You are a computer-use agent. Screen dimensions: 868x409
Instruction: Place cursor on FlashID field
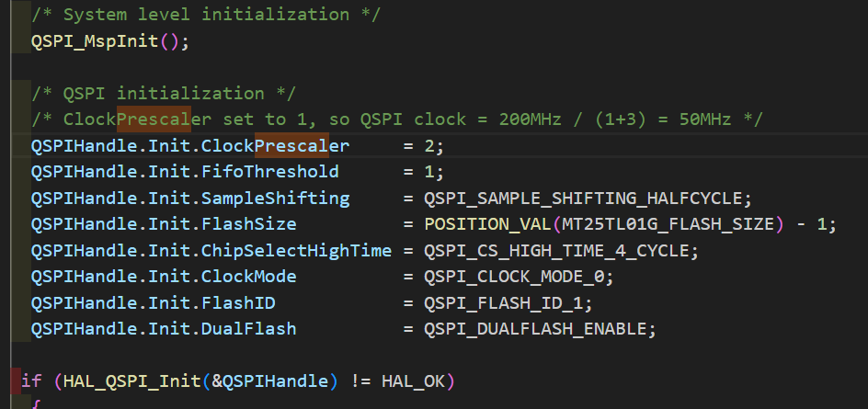[x=238, y=302]
